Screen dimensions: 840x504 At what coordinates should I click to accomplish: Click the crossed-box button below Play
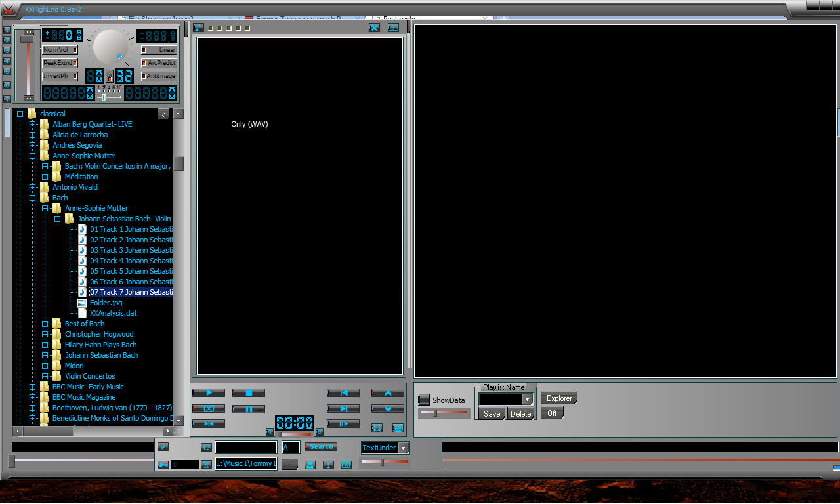(209, 409)
